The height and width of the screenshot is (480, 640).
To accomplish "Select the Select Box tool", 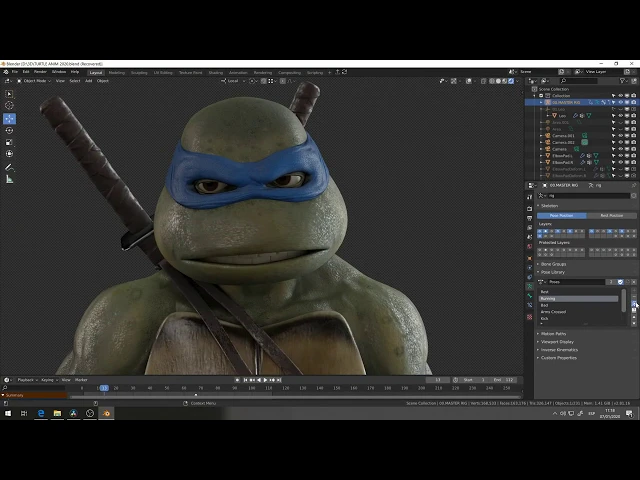I will 9,94.
